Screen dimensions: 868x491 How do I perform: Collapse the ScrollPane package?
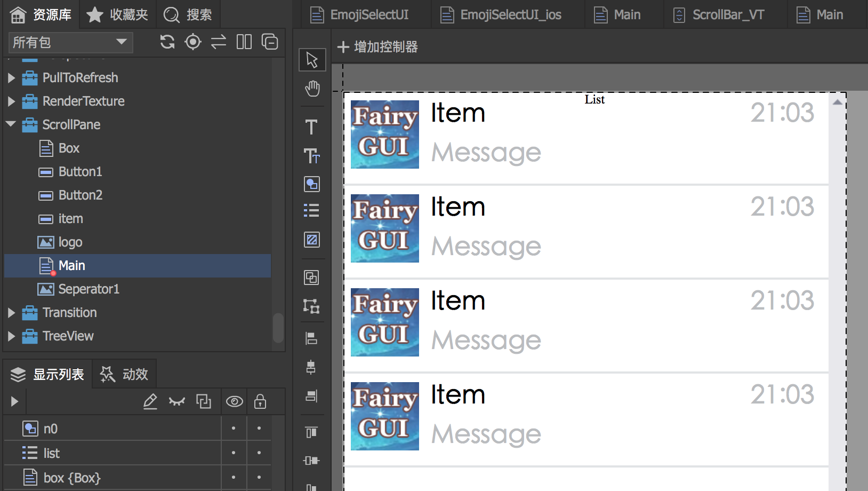[11, 124]
